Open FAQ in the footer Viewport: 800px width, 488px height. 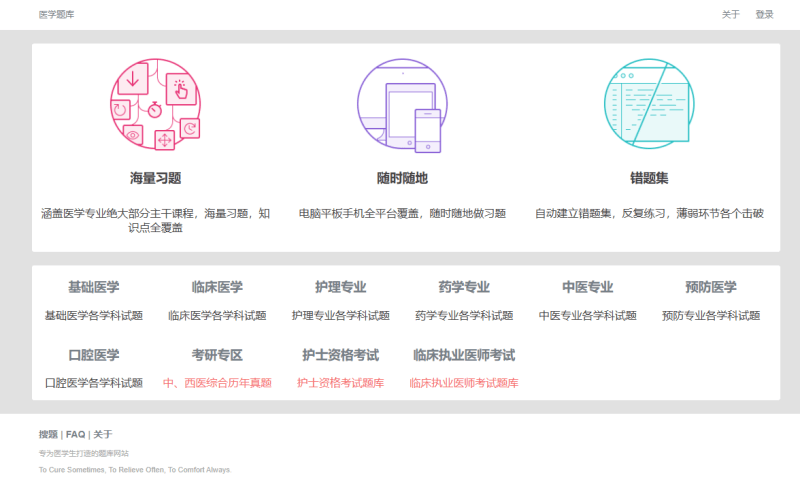(x=76, y=434)
